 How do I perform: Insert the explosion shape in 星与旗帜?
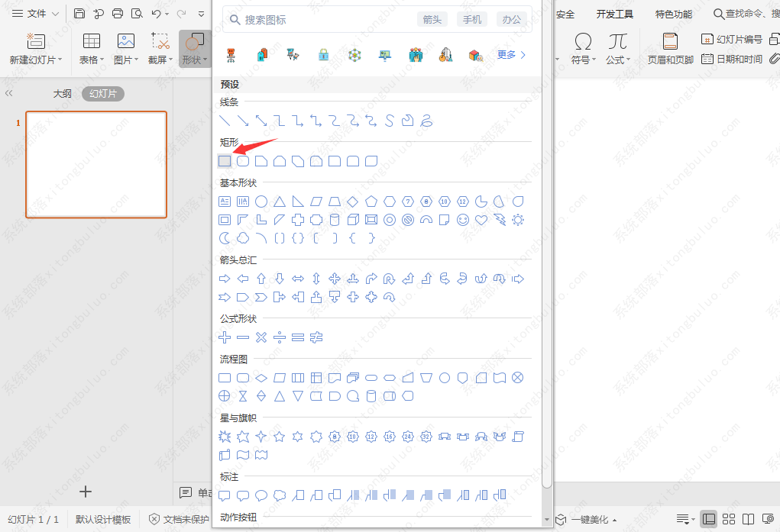tap(225, 437)
